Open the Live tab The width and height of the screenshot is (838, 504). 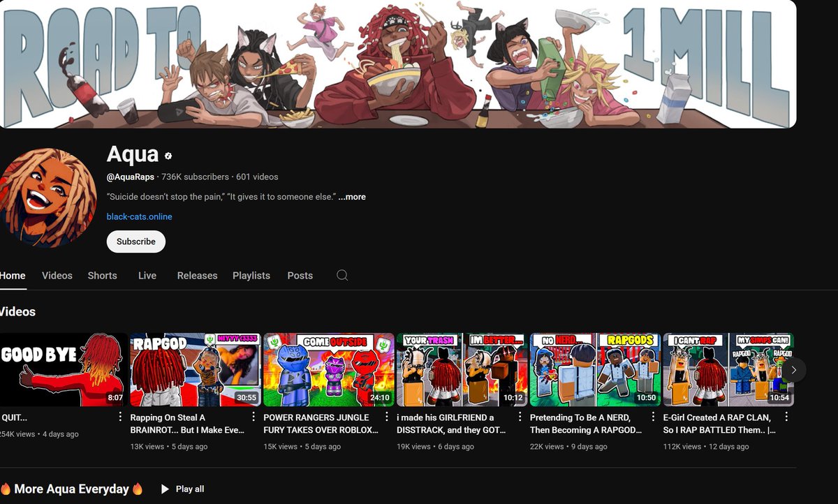147,275
